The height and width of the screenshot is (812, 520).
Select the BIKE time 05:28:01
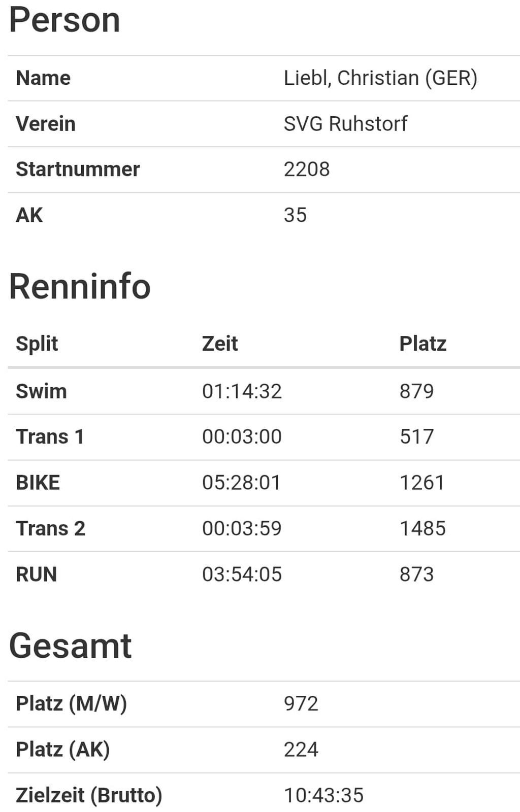[242, 483]
